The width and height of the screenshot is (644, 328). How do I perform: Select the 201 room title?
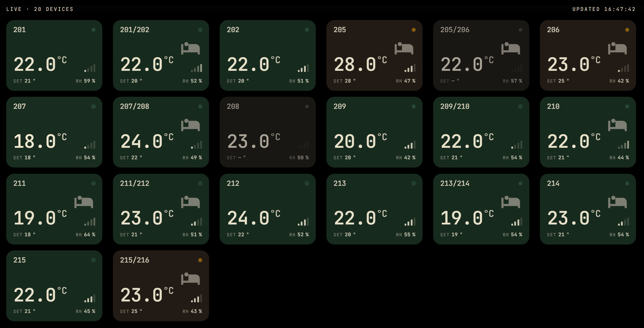click(x=19, y=30)
